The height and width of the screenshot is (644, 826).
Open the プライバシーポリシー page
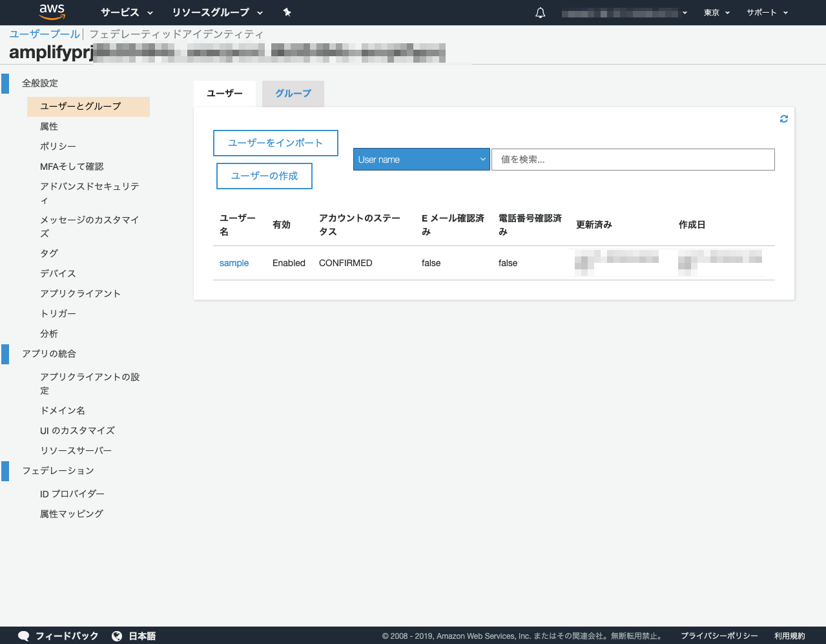(x=718, y=636)
